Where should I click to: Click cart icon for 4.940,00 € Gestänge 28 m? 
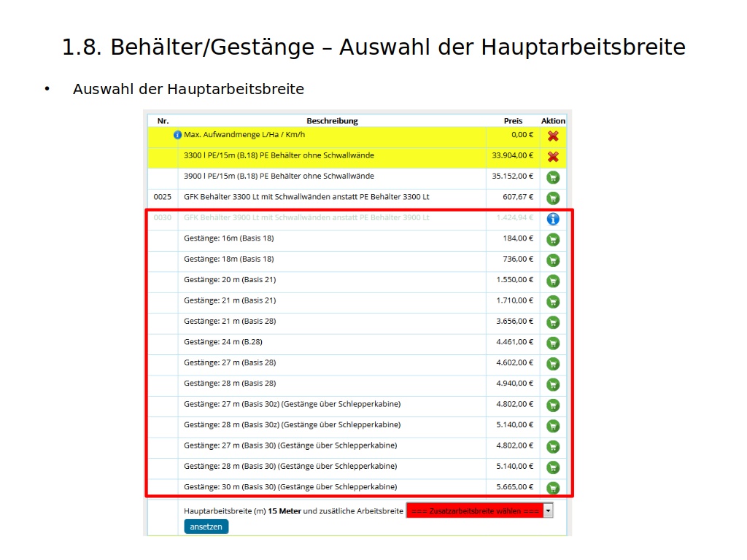(x=553, y=384)
